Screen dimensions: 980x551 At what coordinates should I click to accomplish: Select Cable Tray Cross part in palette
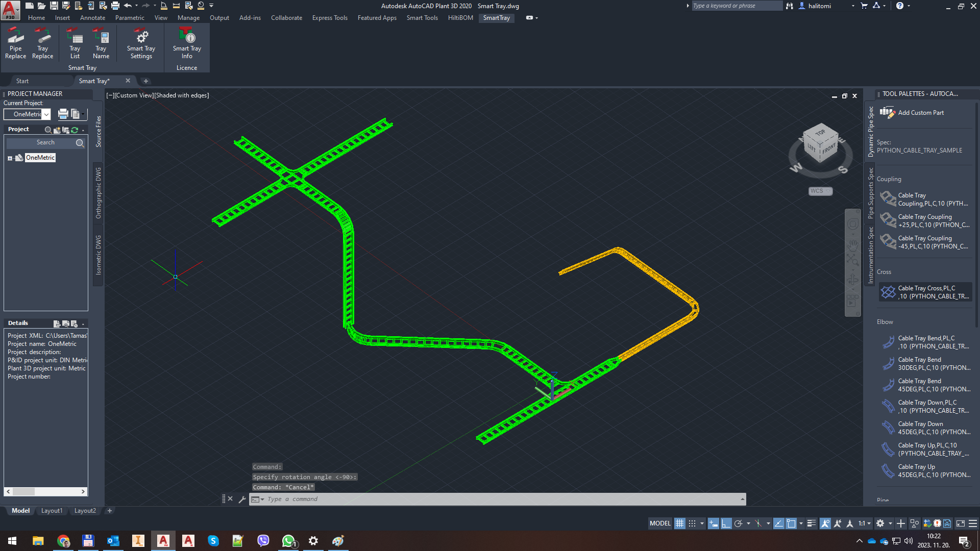925,292
